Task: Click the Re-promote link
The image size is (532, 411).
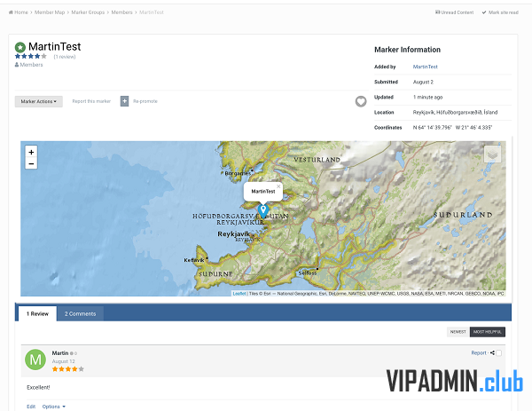Action: point(145,101)
